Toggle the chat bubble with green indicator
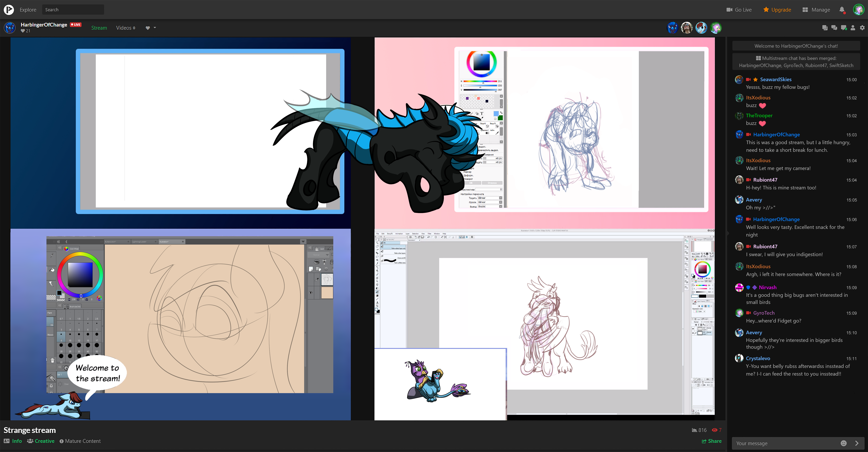This screenshot has width=868, height=452. 843,28
